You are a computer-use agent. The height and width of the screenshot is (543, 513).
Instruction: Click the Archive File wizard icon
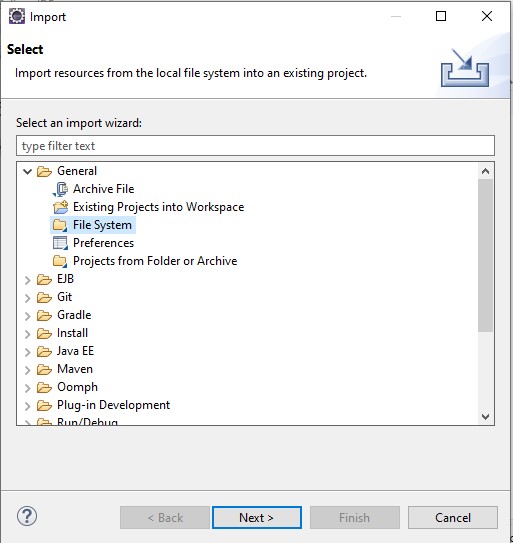[60, 189]
